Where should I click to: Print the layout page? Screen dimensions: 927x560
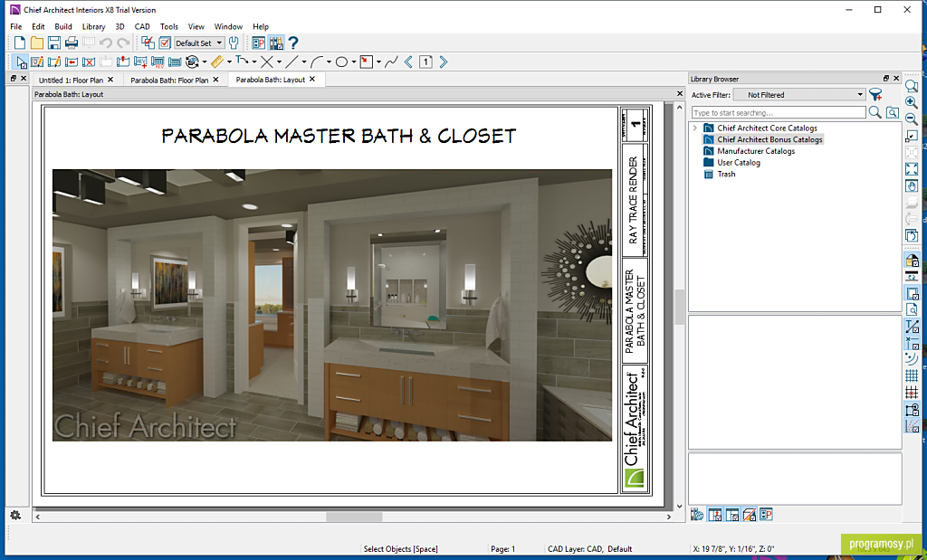(71, 43)
